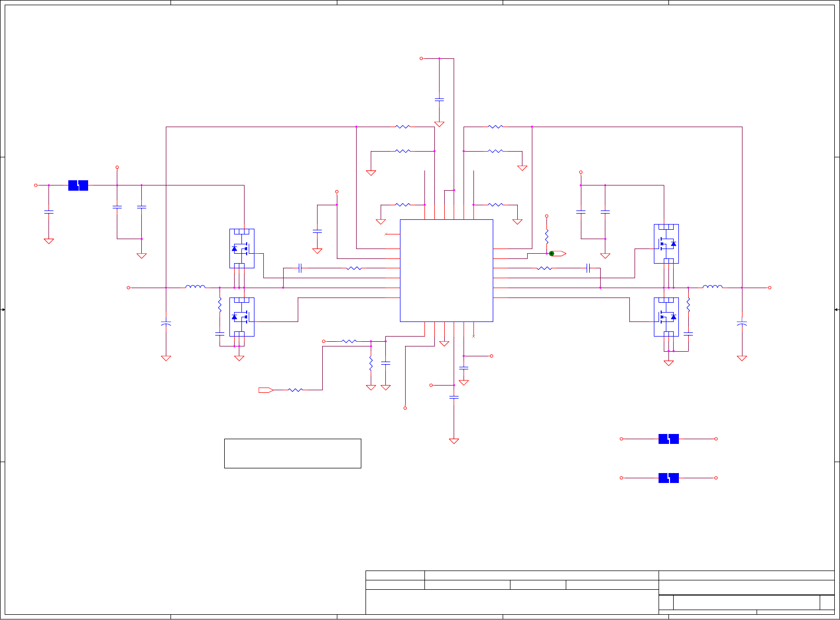Screen dimensions: 840x620
Task: Select the inductor on the left side
Action: click(x=196, y=286)
